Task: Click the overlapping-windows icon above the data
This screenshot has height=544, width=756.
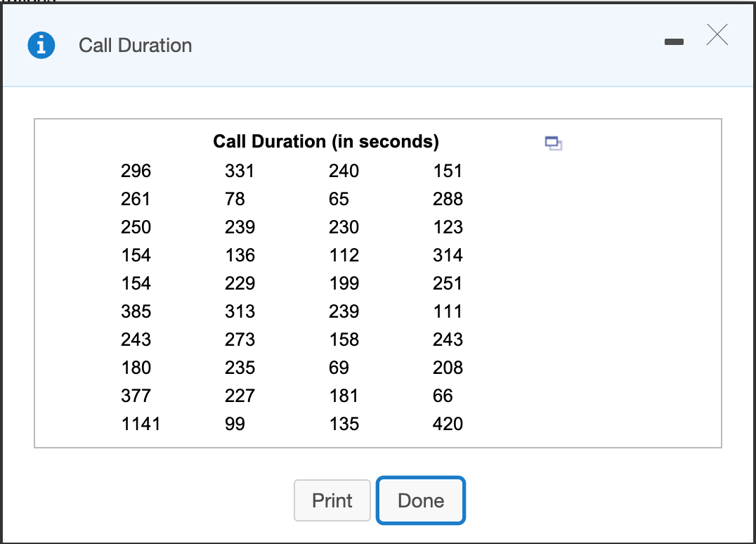Action: pyautogui.click(x=552, y=143)
